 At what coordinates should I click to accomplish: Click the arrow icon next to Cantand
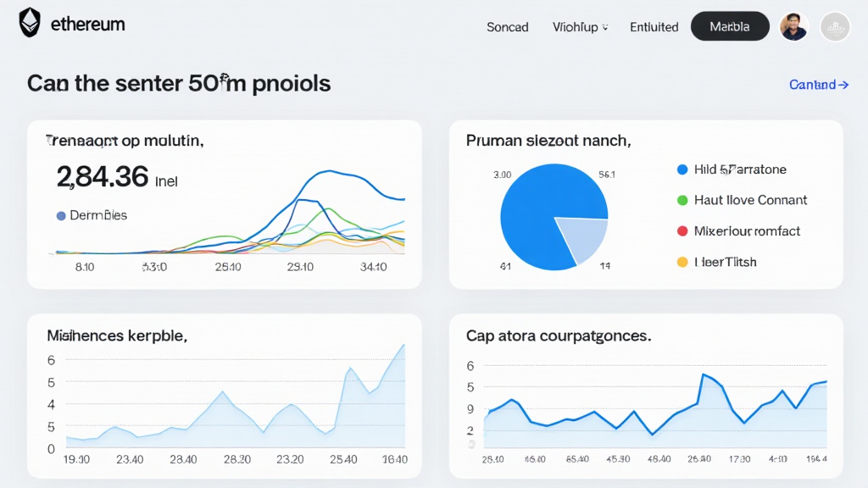click(x=843, y=85)
